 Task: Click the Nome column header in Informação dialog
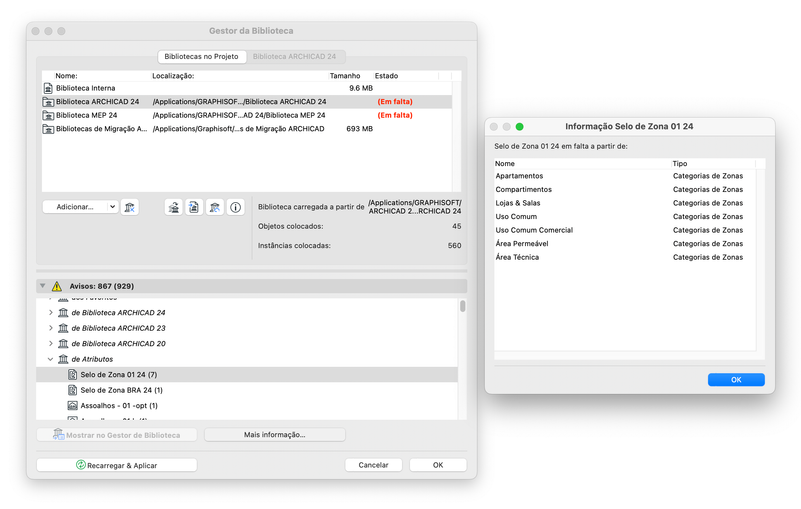[x=505, y=164]
